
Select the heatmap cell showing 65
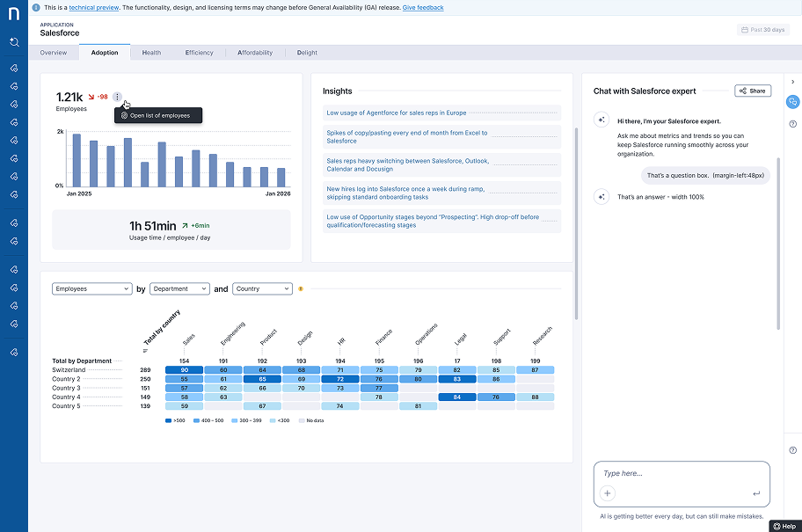click(x=262, y=379)
